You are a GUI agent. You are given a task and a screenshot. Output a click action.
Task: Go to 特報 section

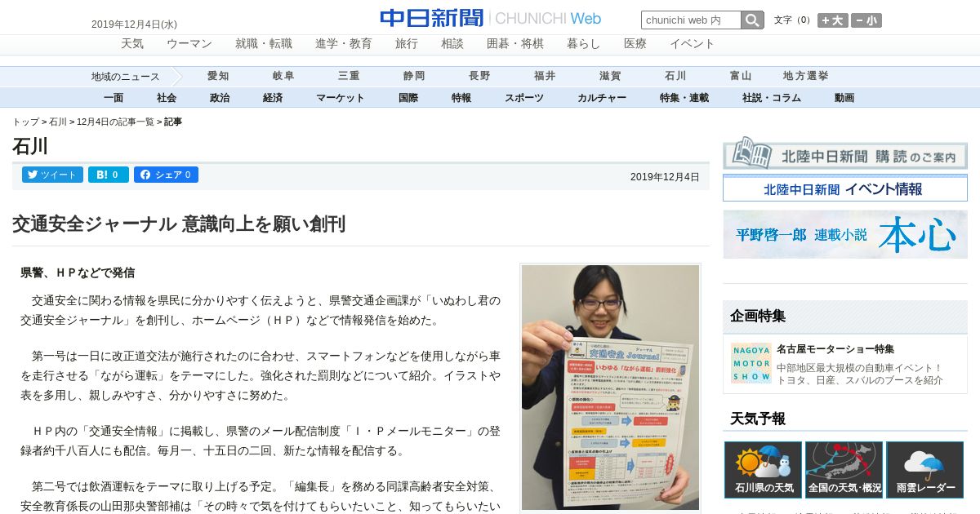point(461,98)
